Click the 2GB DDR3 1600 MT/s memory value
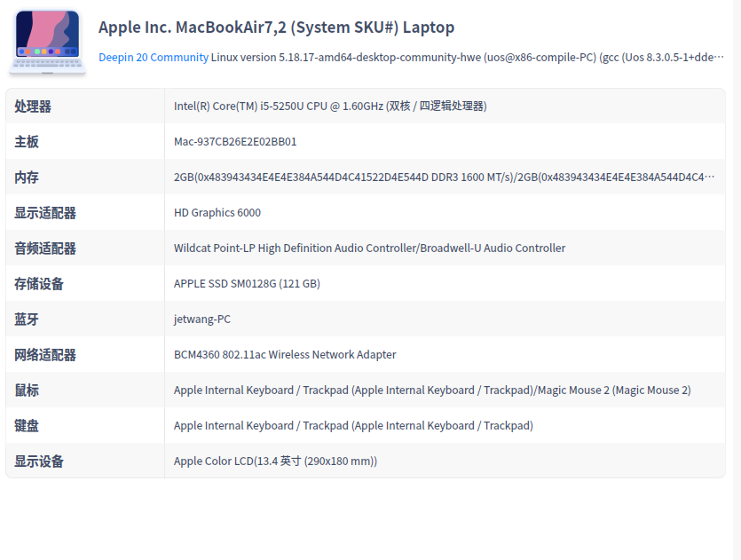This screenshot has width=741, height=560. tap(444, 177)
